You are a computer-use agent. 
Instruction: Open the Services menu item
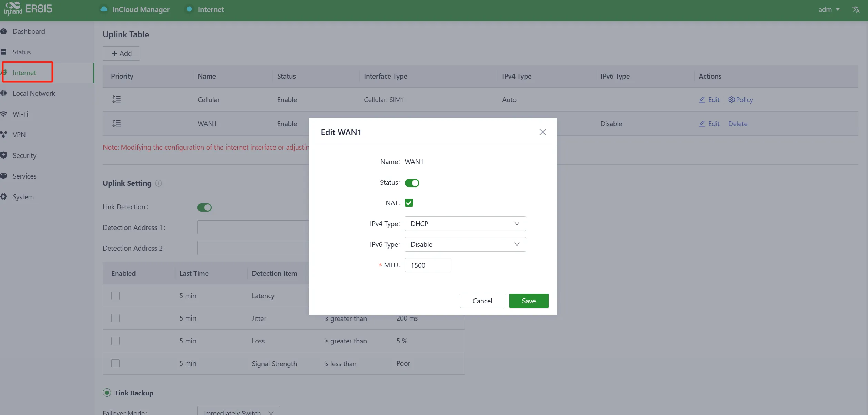click(24, 176)
